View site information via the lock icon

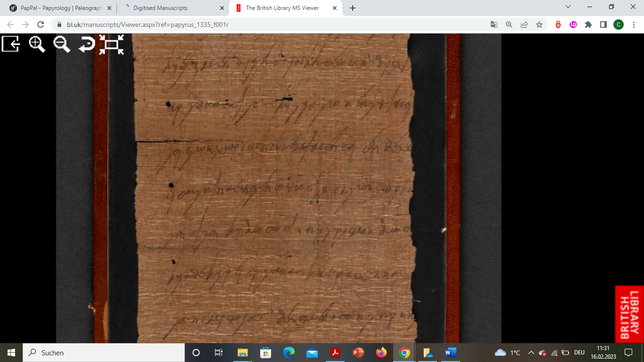tap(59, 25)
